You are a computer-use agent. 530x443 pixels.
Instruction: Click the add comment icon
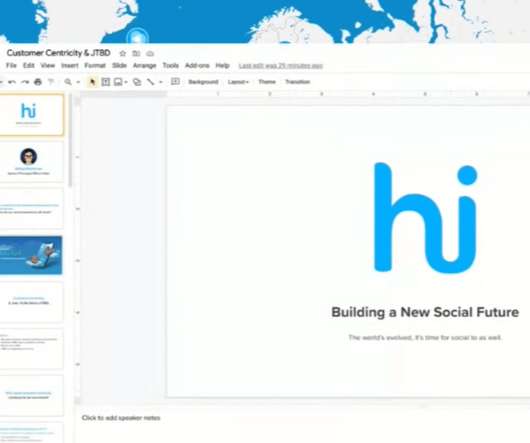[175, 81]
